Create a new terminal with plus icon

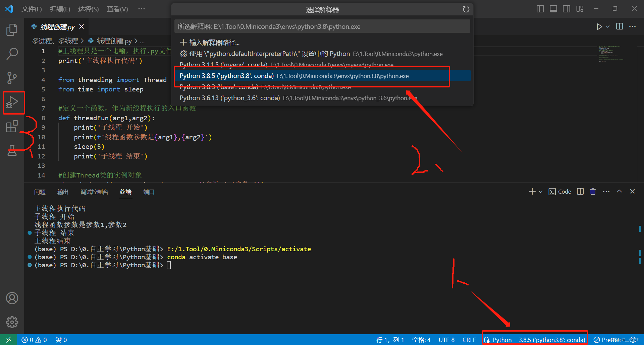[532, 191]
